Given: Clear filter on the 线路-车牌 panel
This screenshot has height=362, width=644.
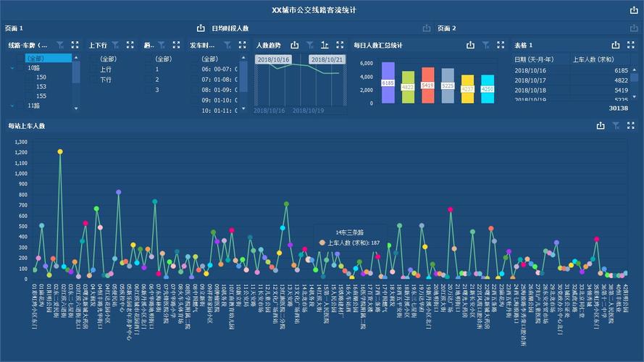Looking at the screenshot, I should pos(60,45).
